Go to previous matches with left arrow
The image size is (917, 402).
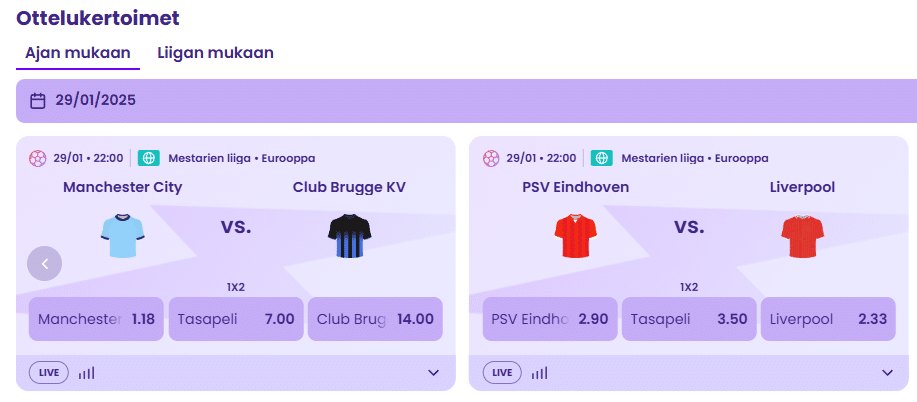click(x=44, y=264)
